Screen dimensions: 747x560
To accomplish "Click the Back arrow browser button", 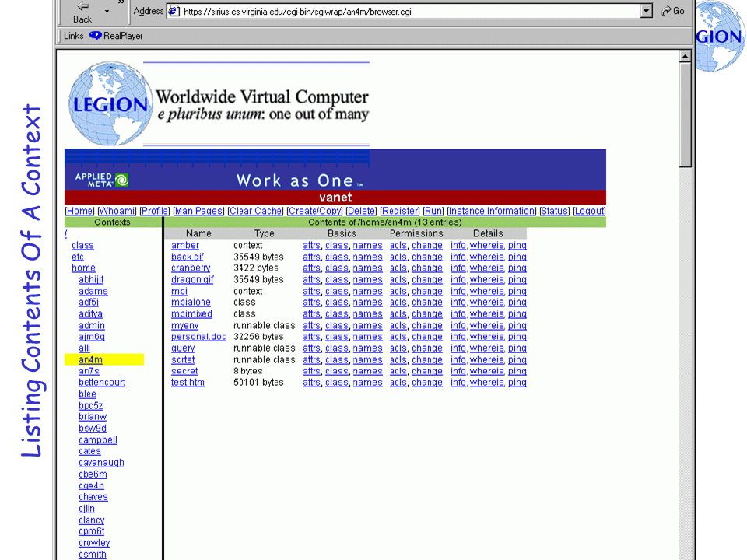I will pyautogui.click(x=83, y=12).
